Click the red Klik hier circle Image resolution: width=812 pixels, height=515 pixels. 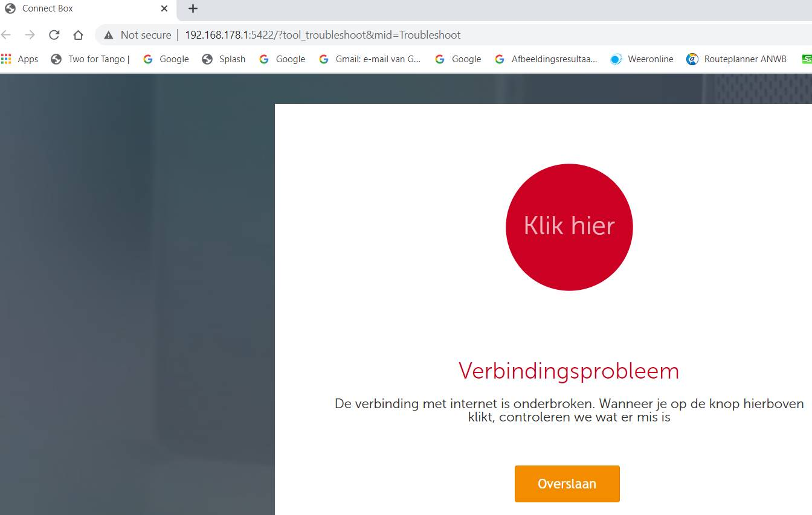tap(569, 227)
